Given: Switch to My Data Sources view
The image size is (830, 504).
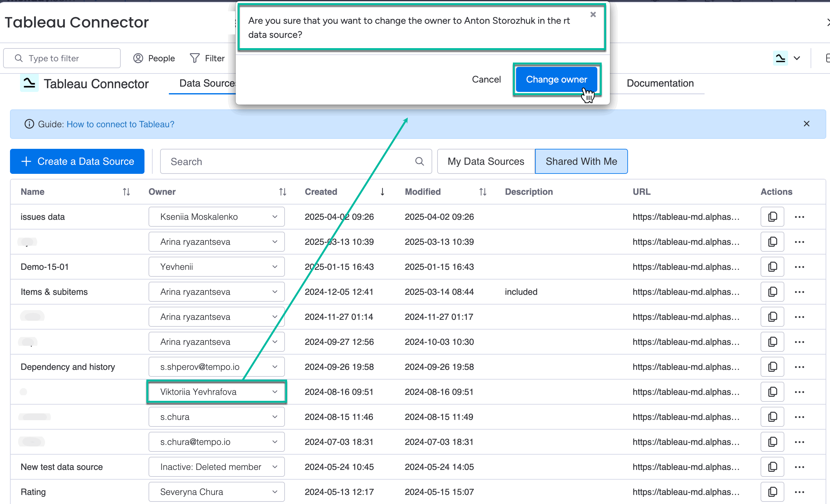Looking at the screenshot, I should pos(485,161).
